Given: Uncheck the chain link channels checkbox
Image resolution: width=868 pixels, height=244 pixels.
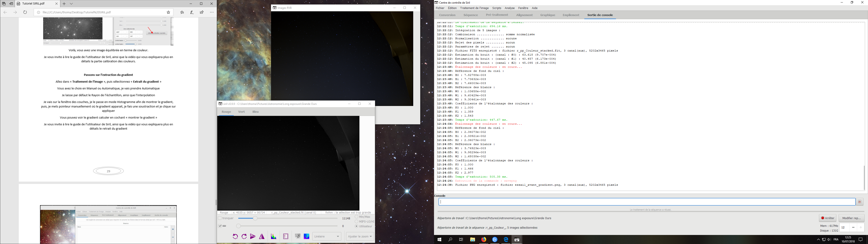Looking at the screenshot, I should coord(220,226).
